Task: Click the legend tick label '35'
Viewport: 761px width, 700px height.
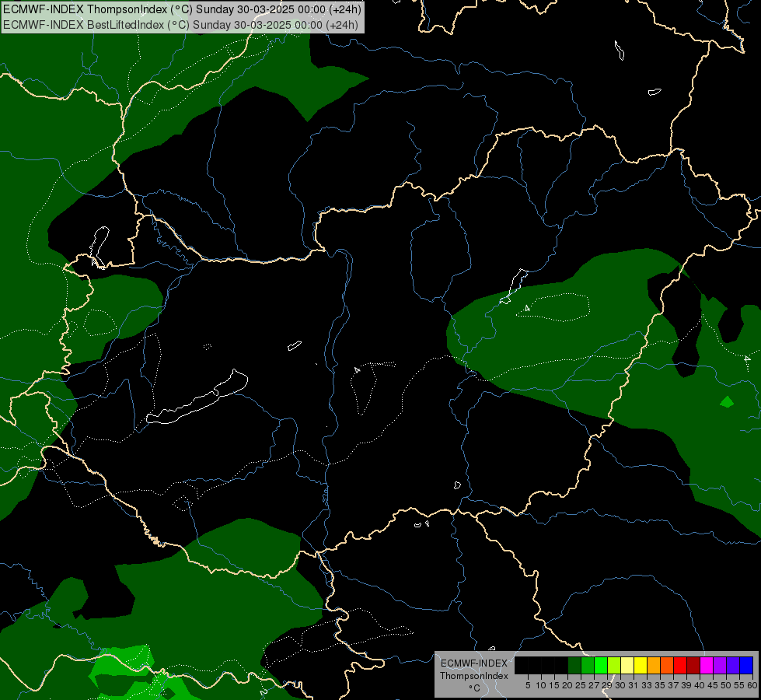Action: [x=660, y=685]
